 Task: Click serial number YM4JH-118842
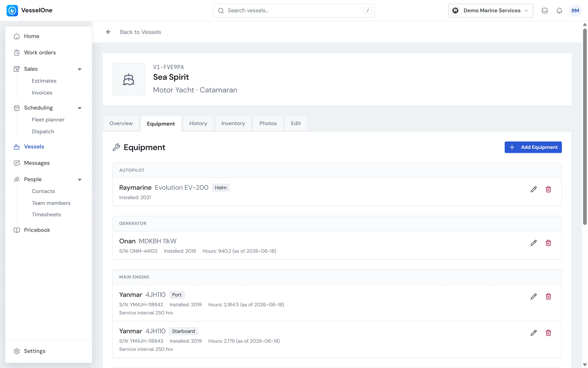[141, 305]
